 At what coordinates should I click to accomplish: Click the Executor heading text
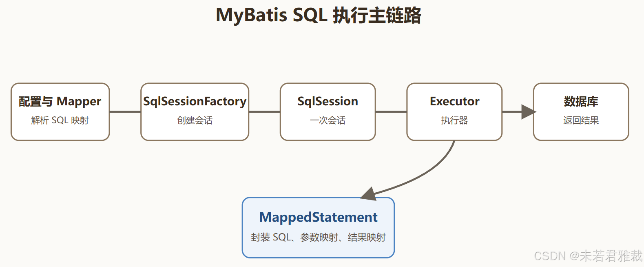click(455, 101)
